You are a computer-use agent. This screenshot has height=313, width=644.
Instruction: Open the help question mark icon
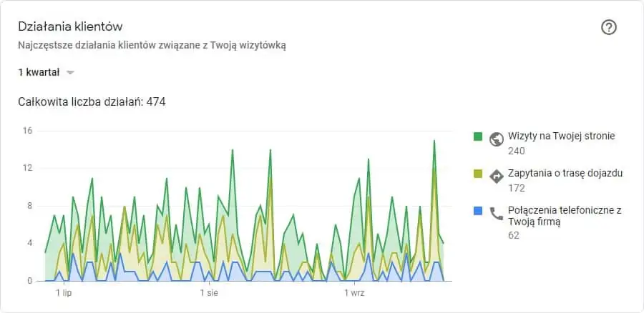609,27
